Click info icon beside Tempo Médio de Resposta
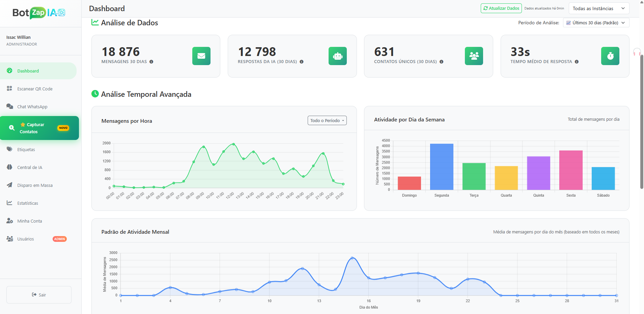Screen dimensions: 644x314 (x=577, y=62)
